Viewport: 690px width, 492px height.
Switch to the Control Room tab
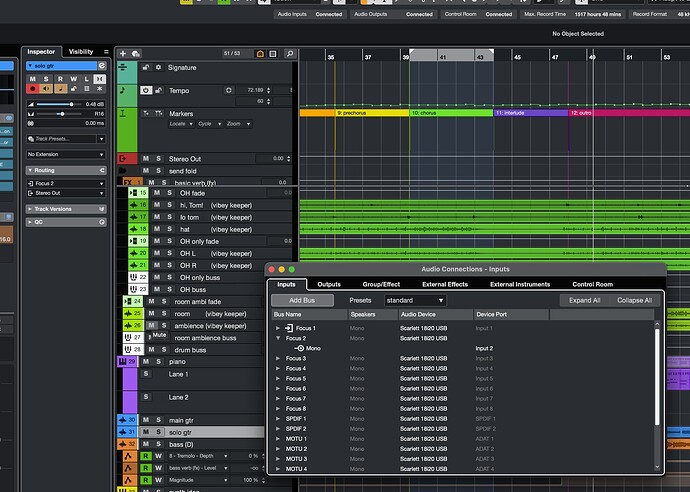coord(593,284)
